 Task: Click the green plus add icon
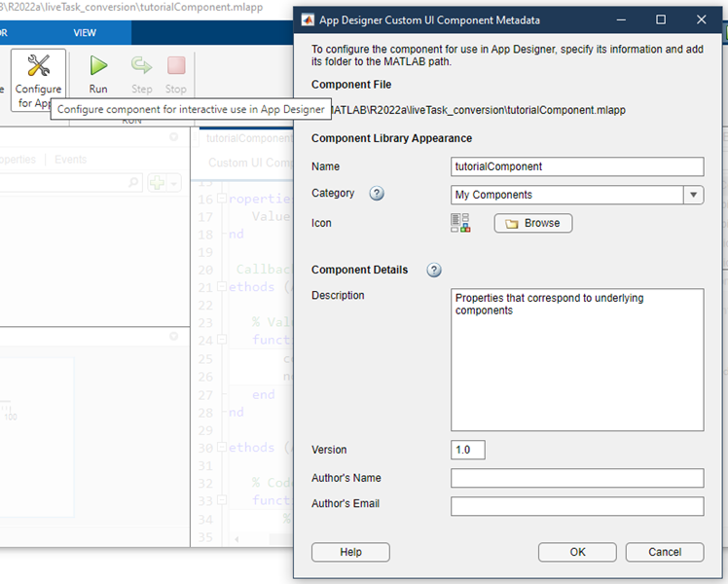click(x=157, y=183)
